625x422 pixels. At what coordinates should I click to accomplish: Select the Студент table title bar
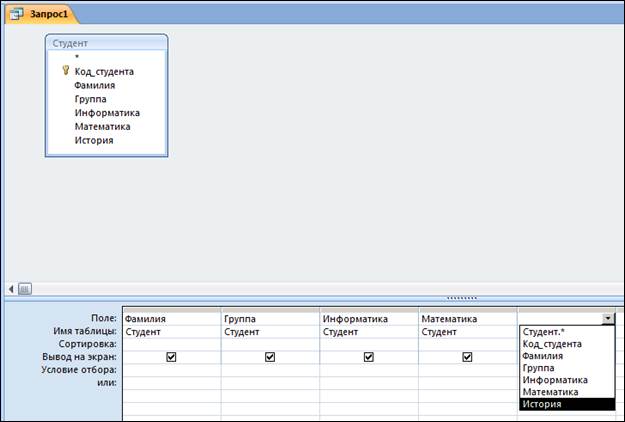click(x=106, y=43)
